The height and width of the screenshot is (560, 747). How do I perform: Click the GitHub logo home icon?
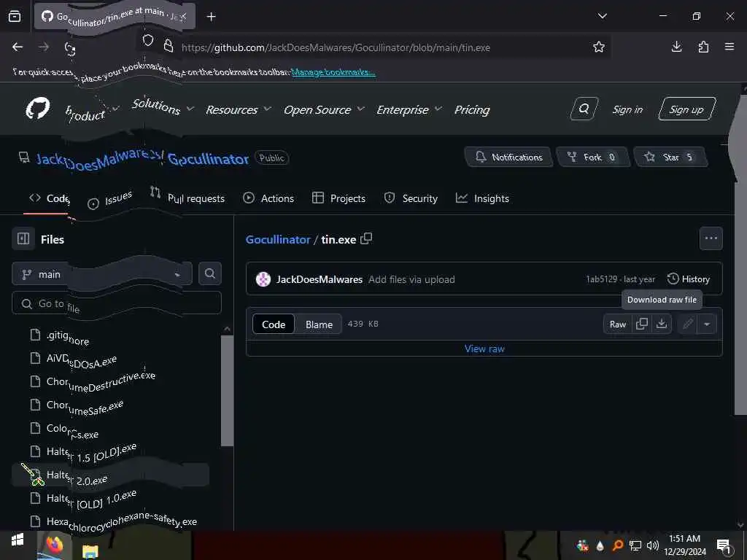coord(38,109)
